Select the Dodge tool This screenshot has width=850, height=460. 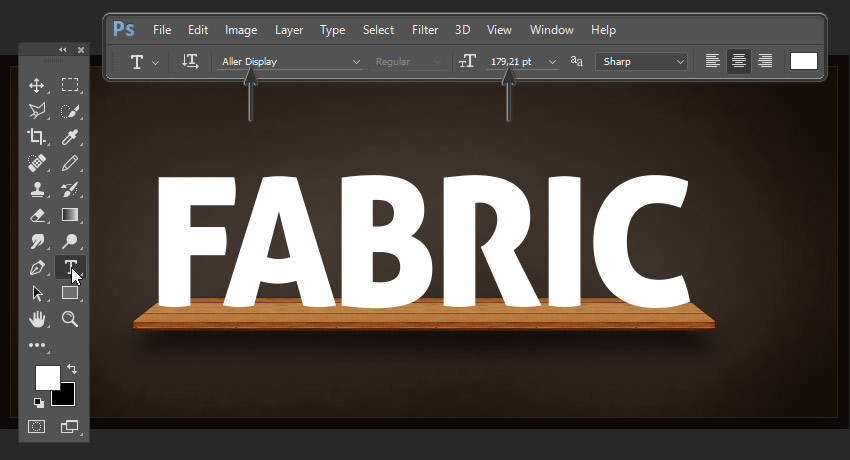[69, 241]
